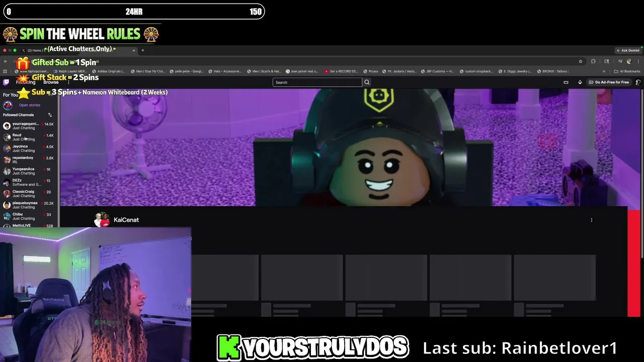Click Open stories link in sidebar

29,105
